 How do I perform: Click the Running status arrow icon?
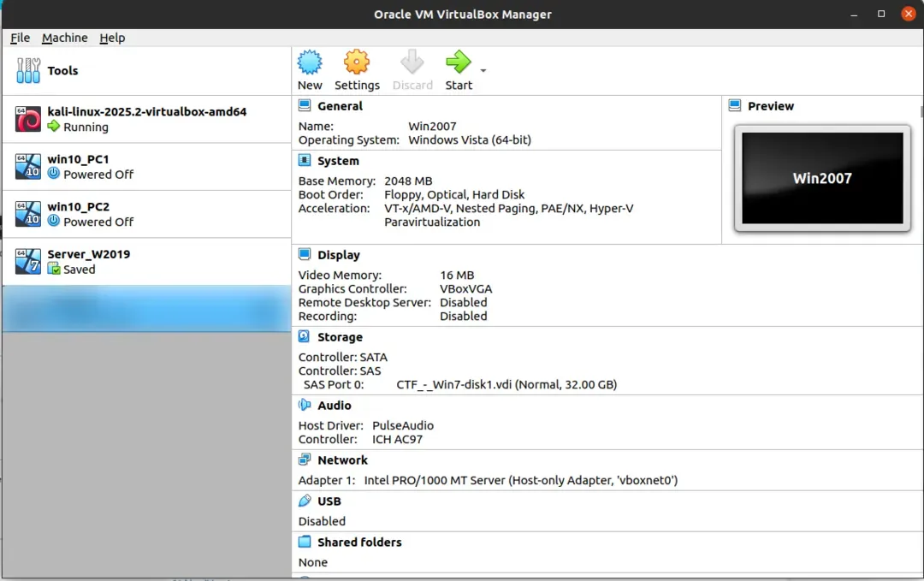[x=54, y=126]
